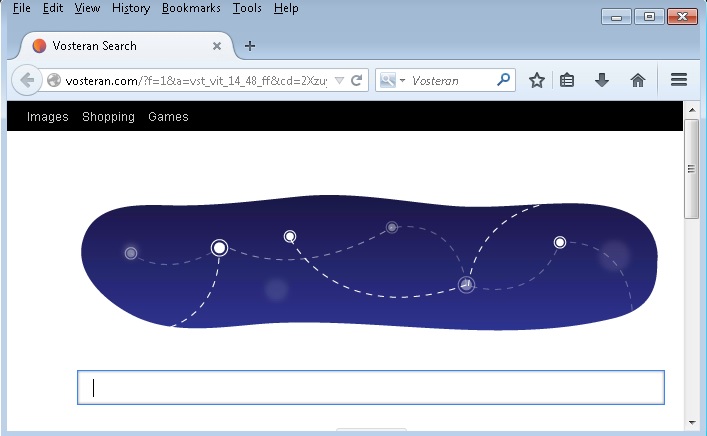The image size is (707, 436).
Task: Show bookmarks list icon
Action: [567, 81]
